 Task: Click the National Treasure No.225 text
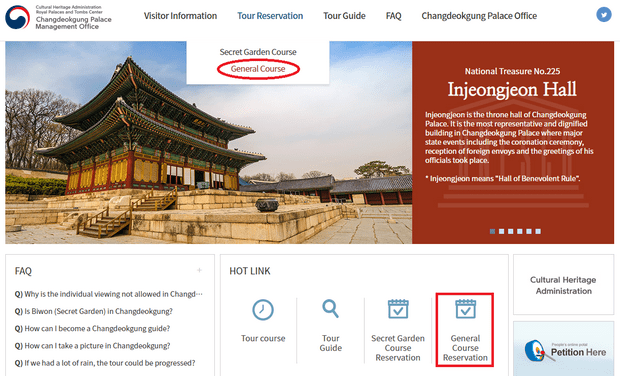point(512,71)
